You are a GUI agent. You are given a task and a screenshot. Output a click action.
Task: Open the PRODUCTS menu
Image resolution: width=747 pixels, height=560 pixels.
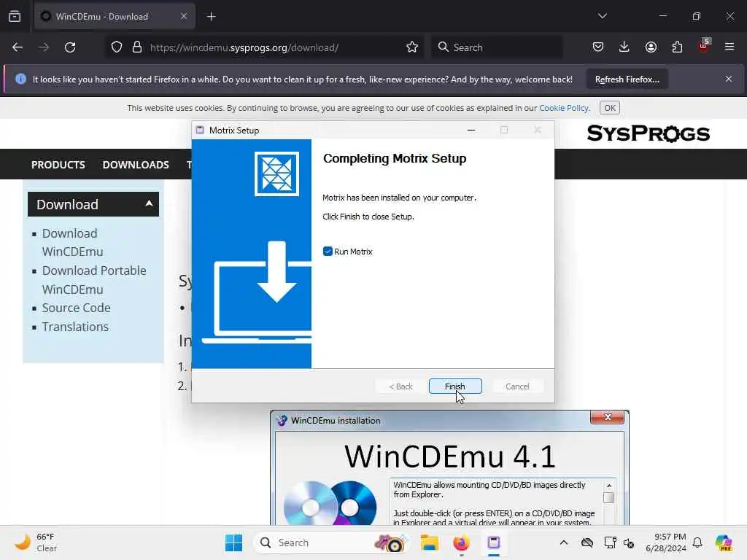point(58,165)
